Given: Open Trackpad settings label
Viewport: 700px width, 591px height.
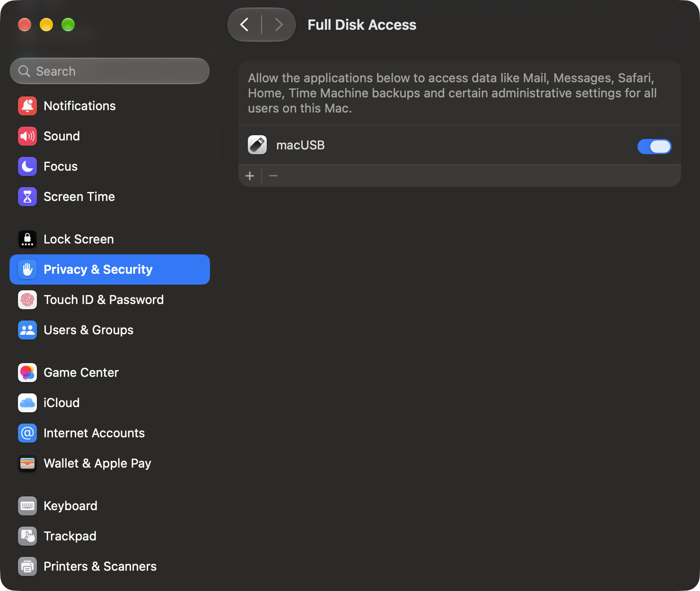Looking at the screenshot, I should click(x=70, y=536).
